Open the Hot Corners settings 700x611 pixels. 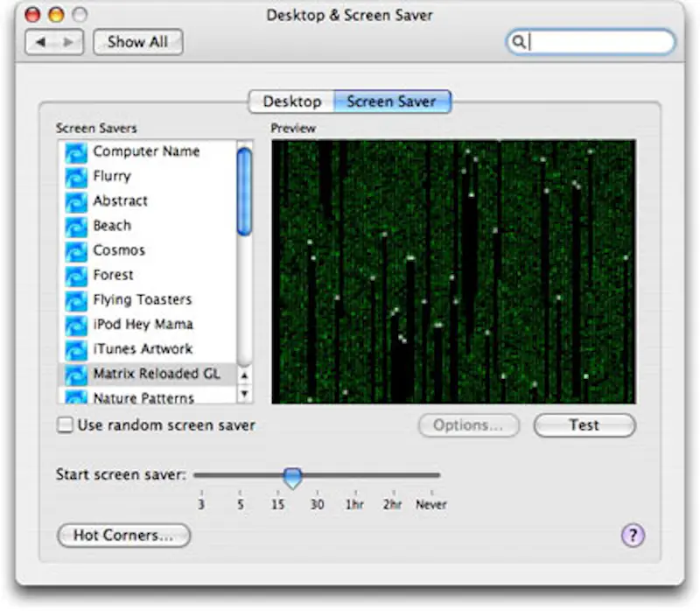point(123,536)
